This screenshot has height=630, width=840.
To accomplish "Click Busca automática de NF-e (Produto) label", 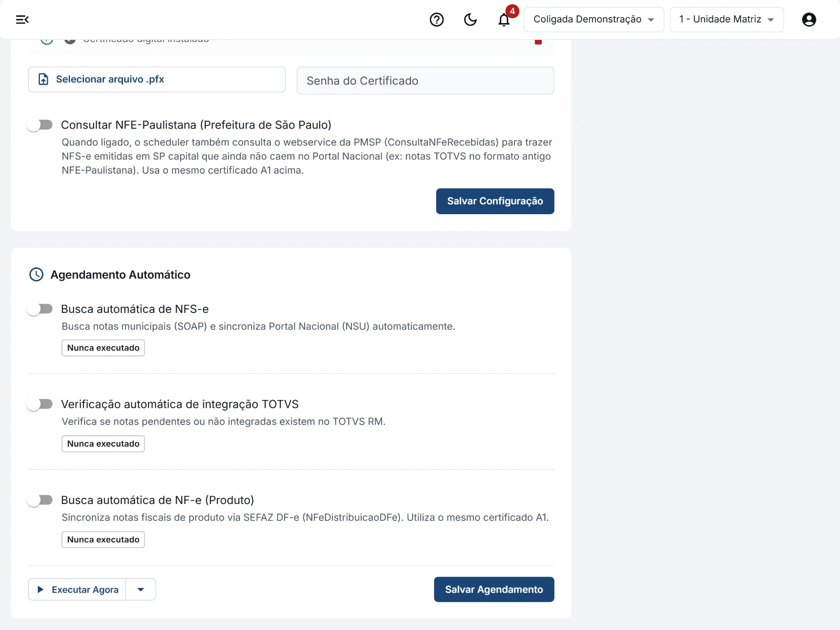I will pyautogui.click(x=157, y=500).
